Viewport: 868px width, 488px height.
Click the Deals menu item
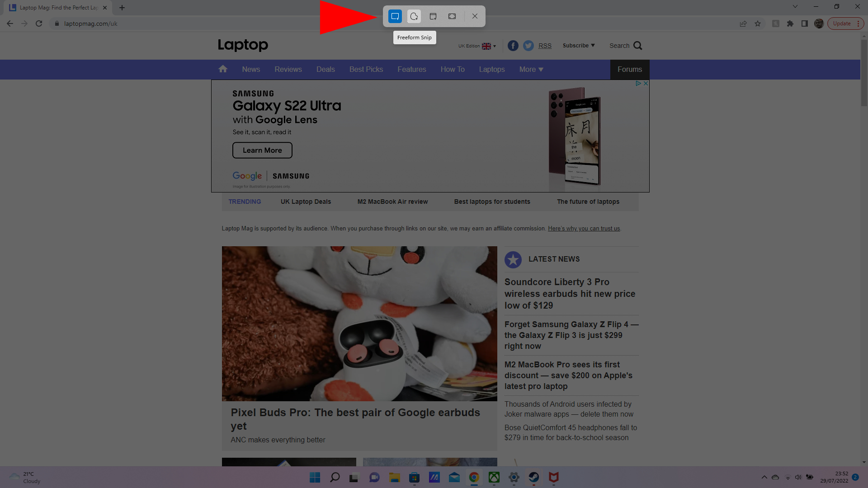325,69
